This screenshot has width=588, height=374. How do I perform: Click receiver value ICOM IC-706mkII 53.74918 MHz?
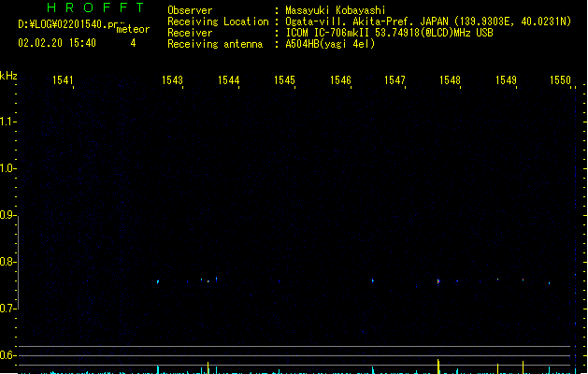389,33
